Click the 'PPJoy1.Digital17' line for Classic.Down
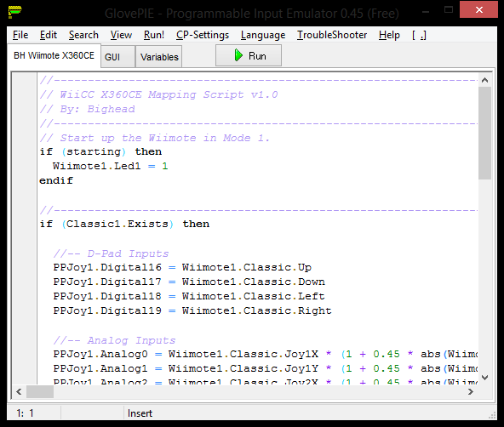Image resolution: width=504 pixels, height=427 pixels. pos(189,282)
